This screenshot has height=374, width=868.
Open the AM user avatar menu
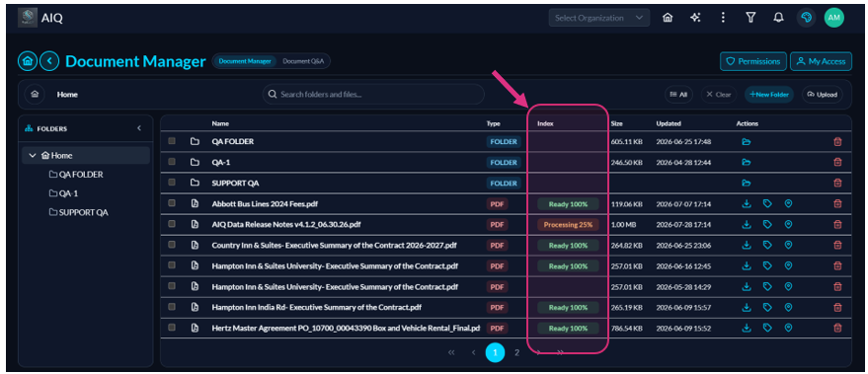coord(834,18)
